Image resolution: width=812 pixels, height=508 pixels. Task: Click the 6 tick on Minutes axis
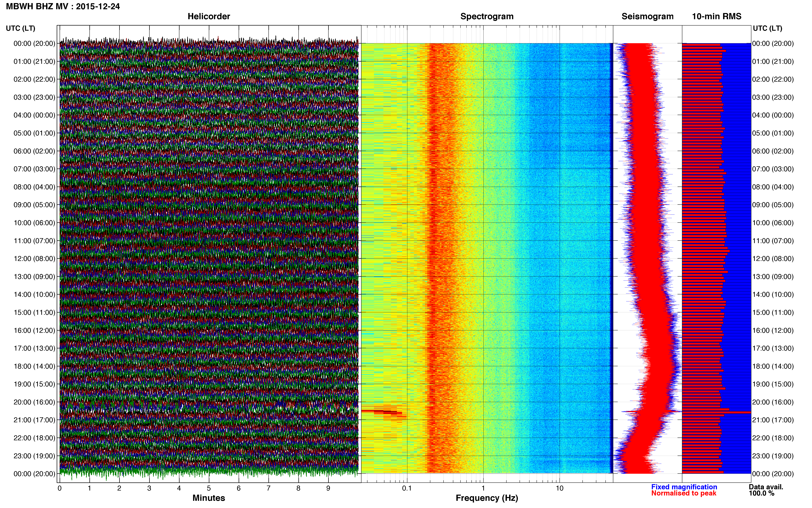[239, 488]
